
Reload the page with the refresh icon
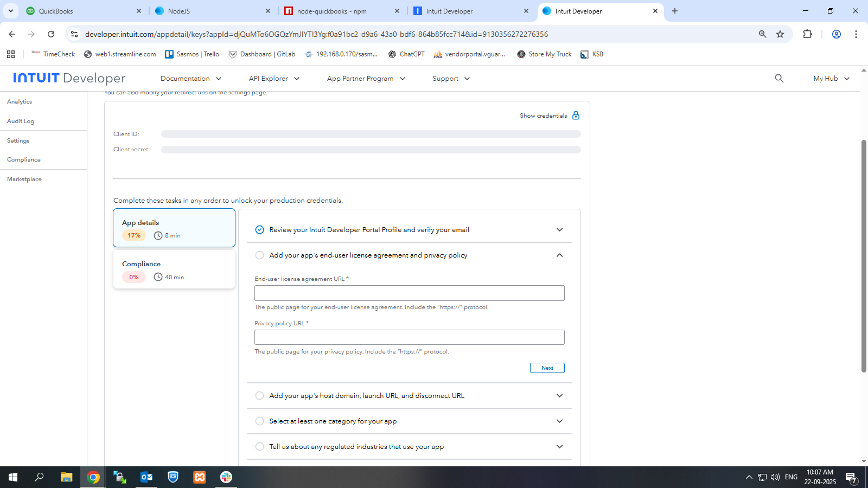pos(51,34)
